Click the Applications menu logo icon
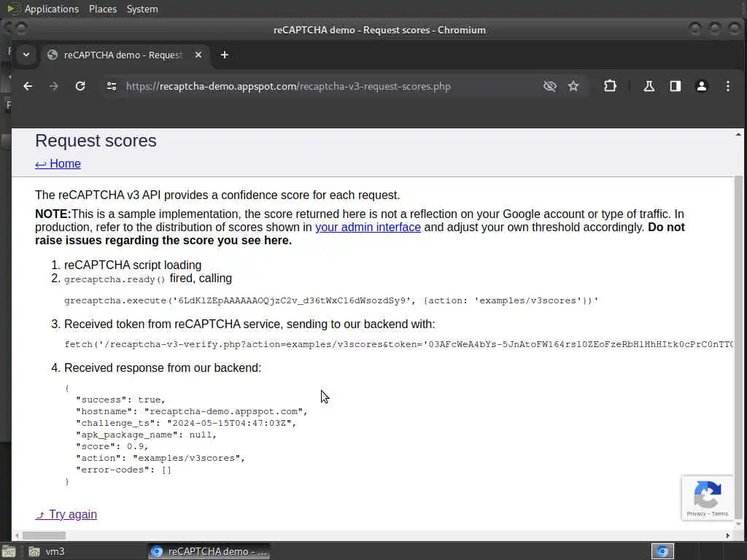The image size is (747, 560). [x=13, y=9]
